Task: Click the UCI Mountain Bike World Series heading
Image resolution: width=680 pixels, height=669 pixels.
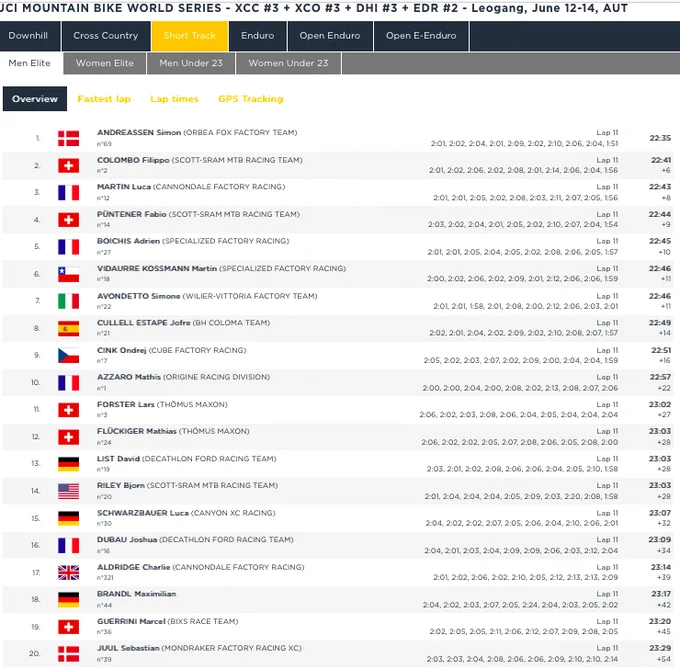Action: pos(313,8)
